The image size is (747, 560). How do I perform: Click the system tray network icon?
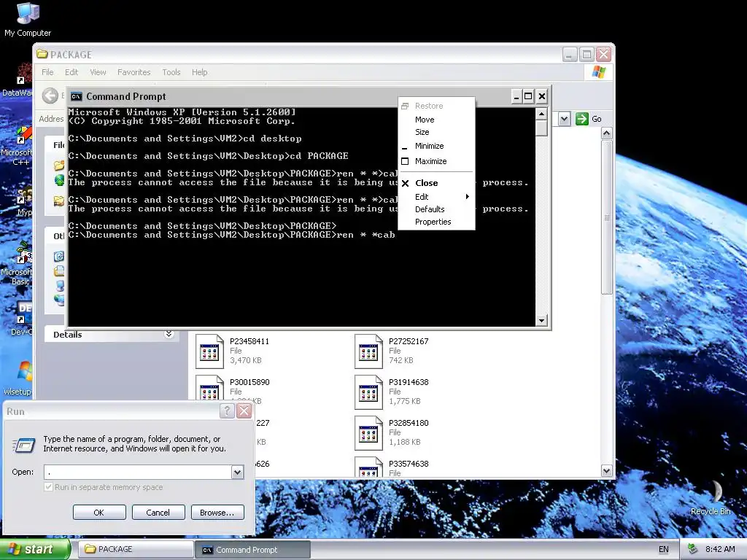693,549
